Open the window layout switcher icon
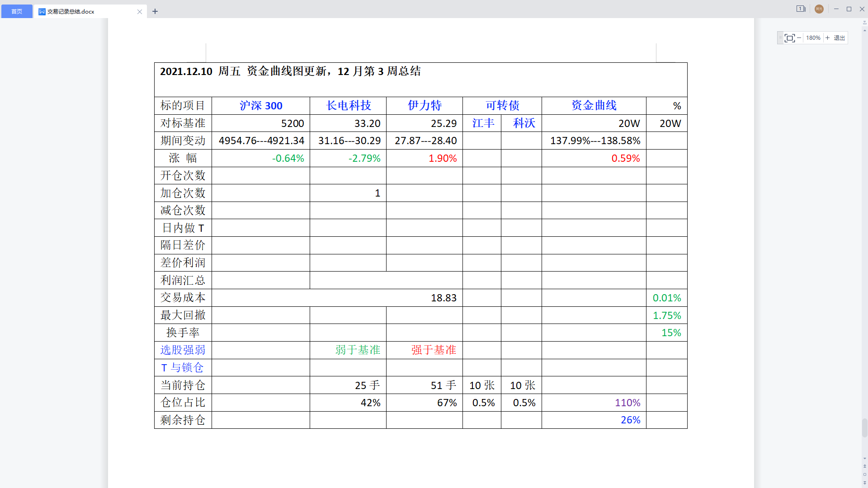Viewport: 868px width, 488px height. [801, 9]
